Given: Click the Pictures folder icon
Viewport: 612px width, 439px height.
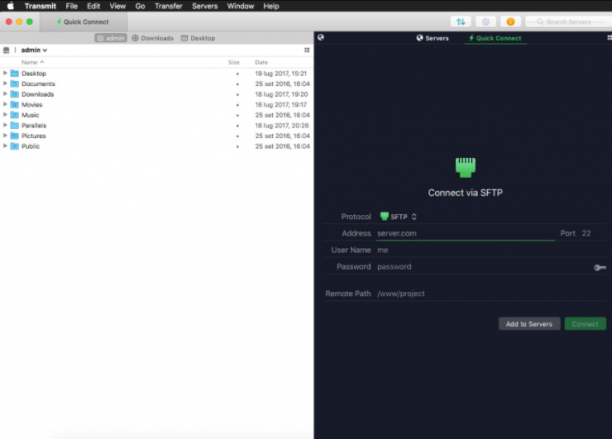Looking at the screenshot, I should tap(15, 136).
